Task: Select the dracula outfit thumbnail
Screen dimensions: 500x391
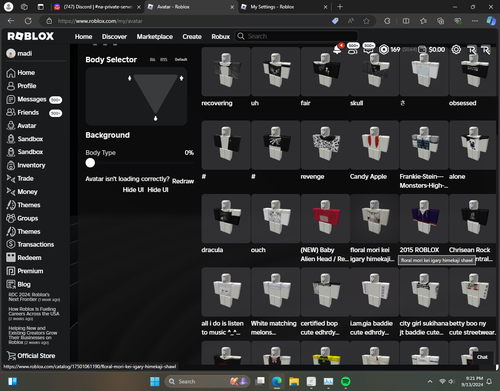Action: click(x=226, y=218)
